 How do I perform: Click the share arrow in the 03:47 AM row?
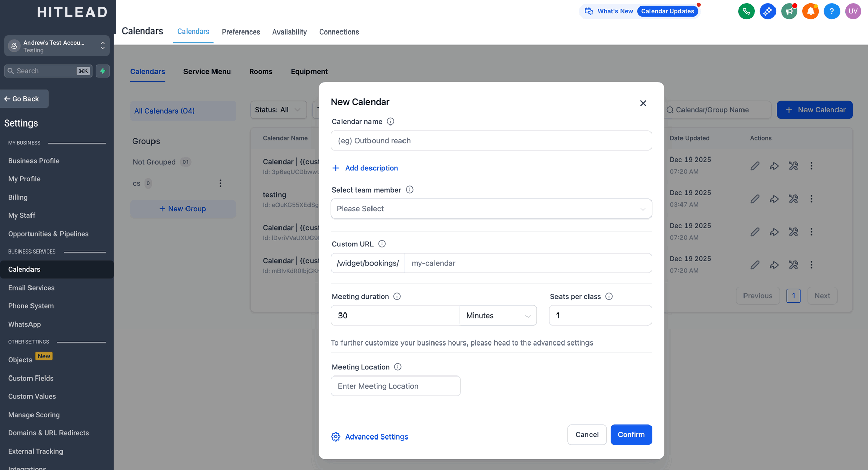coord(774,199)
